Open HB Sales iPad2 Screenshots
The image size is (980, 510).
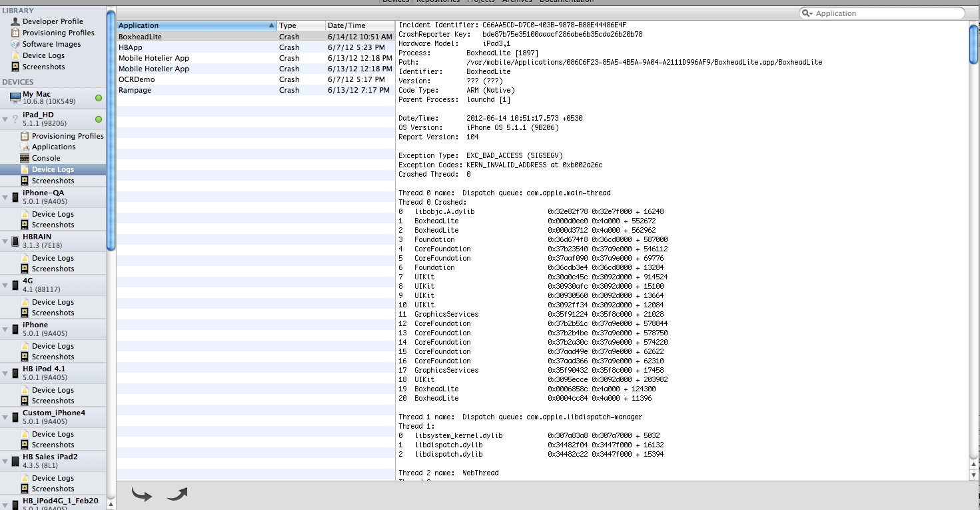[53, 489]
